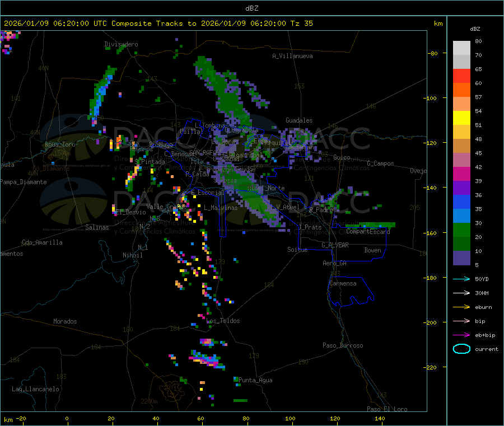Click the 'J_Prats' map label
The width and height of the screenshot is (504, 426).
[x=310, y=227]
